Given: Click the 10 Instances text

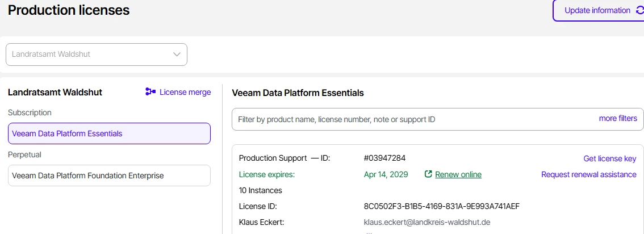Looking at the screenshot, I should (x=261, y=190).
